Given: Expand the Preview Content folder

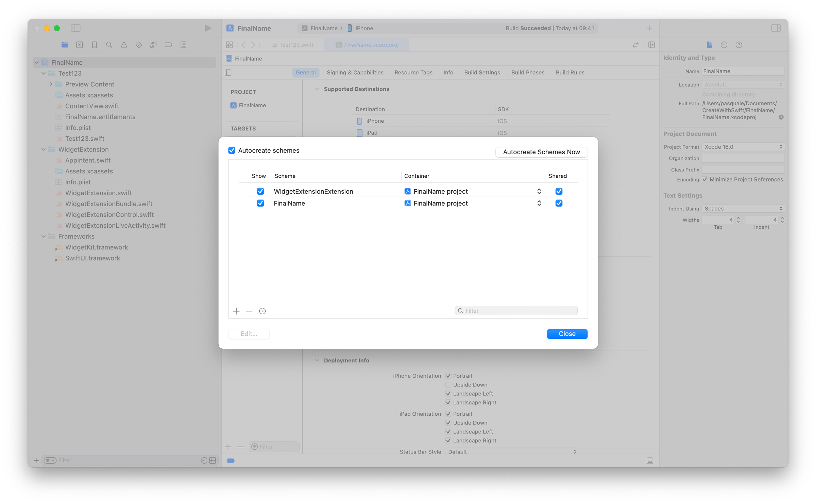Looking at the screenshot, I should tap(50, 84).
